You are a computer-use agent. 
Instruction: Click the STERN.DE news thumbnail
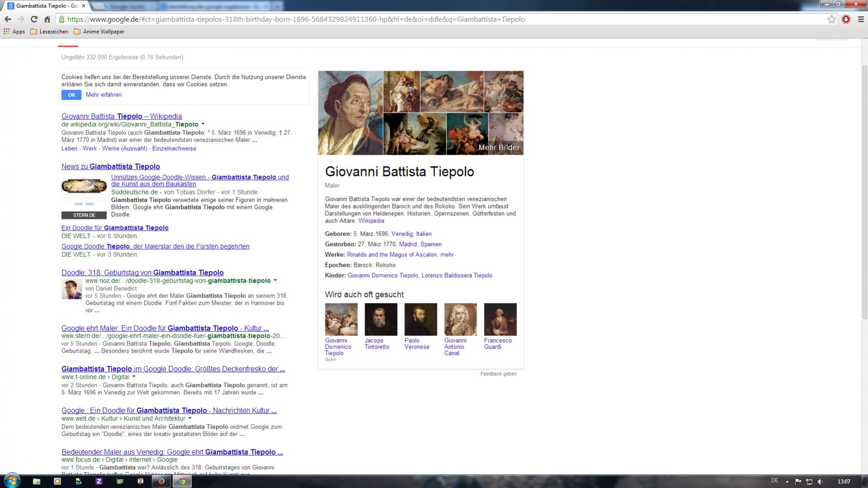84,198
